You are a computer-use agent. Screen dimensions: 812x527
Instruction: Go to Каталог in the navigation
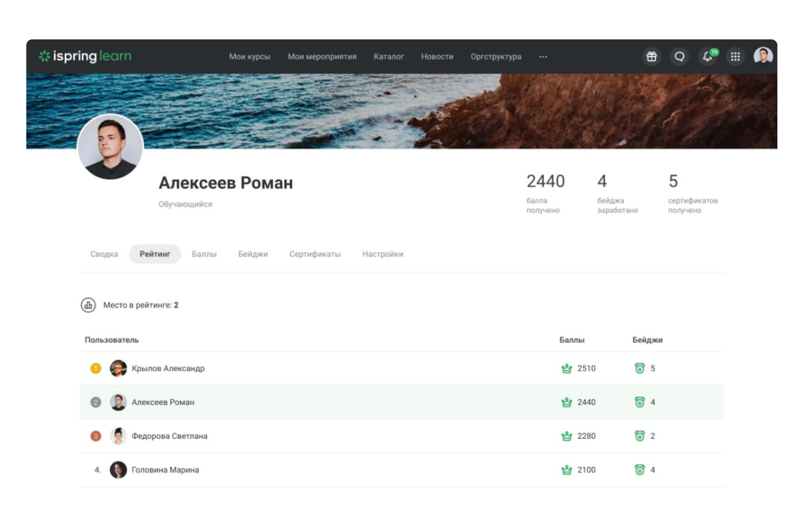tap(389, 57)
